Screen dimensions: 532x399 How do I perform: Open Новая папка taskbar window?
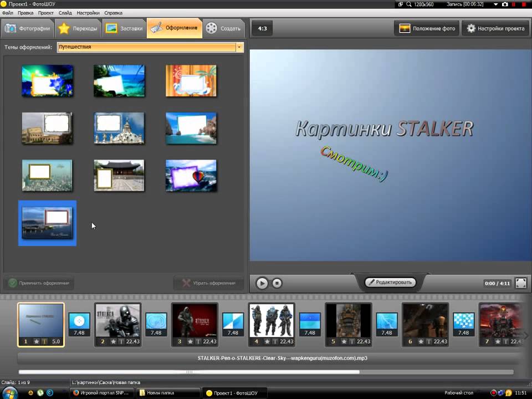[168, 393]
